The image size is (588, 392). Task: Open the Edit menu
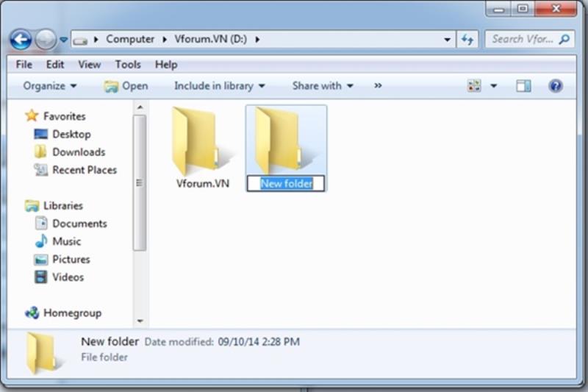(x=55, y=65)
